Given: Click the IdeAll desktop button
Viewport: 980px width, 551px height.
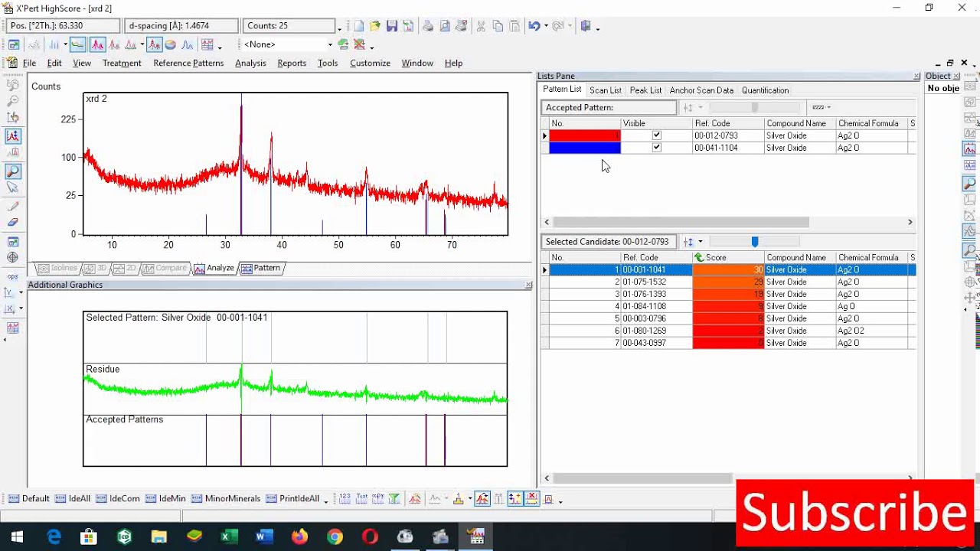Looking at the screenshot, I should click(x=73, y=499).
